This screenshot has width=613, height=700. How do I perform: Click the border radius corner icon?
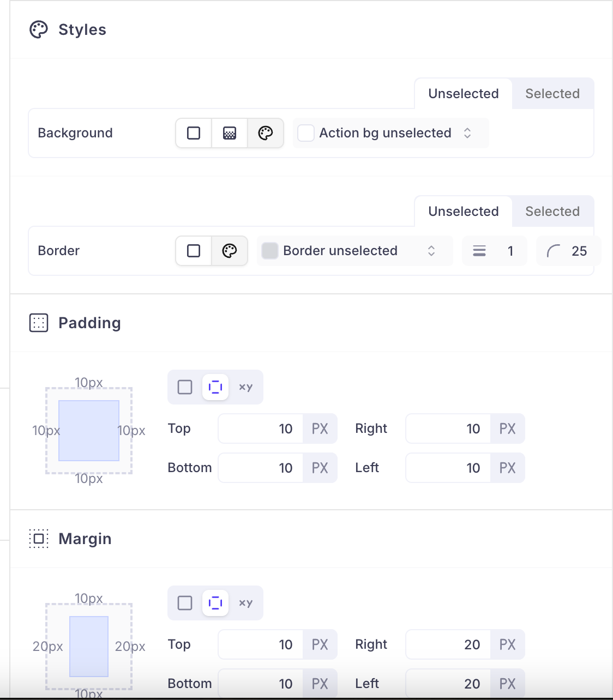[x=554, y=251]
